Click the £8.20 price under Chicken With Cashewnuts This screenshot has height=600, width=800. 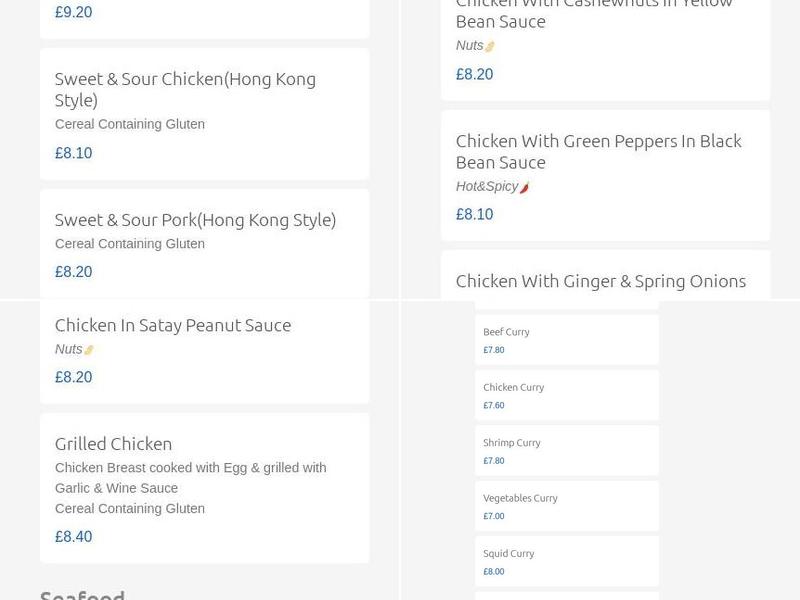(x=474, y=73)
